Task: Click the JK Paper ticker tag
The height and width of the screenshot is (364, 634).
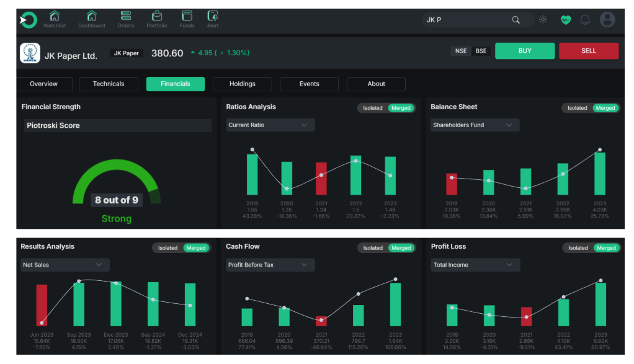Action: pos(126,53)
